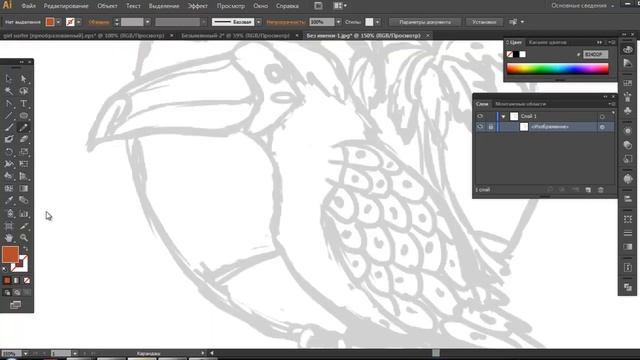Select the Pencil tool
This screenshot has width=640, height=360.
coord(24,128)
